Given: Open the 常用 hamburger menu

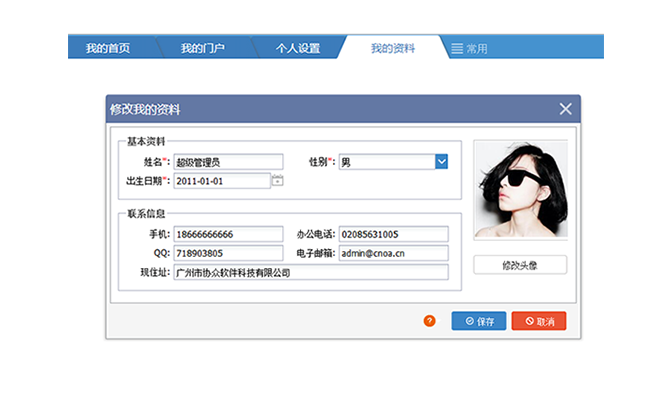Looking at the screenshot, I should coord(469,48).
